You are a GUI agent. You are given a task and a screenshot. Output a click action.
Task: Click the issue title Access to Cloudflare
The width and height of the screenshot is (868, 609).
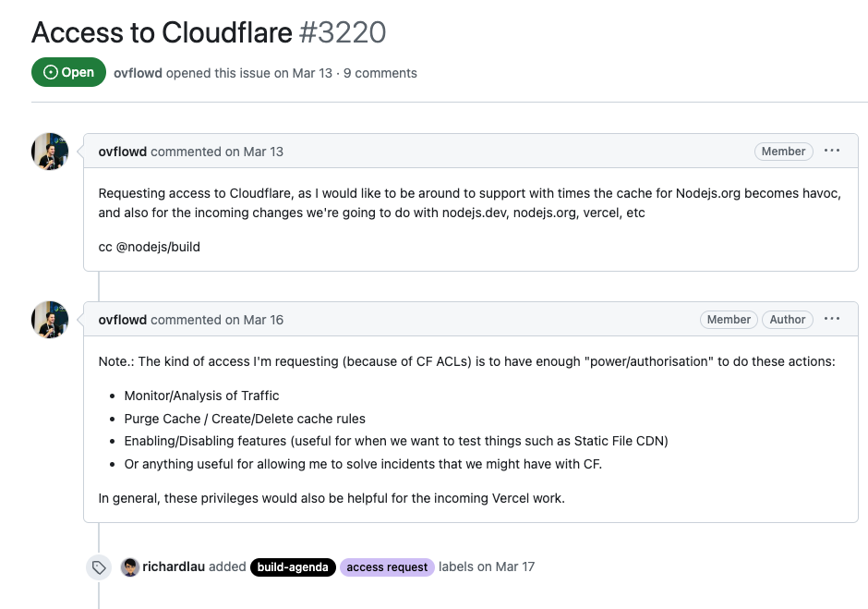tap(163, 32)
